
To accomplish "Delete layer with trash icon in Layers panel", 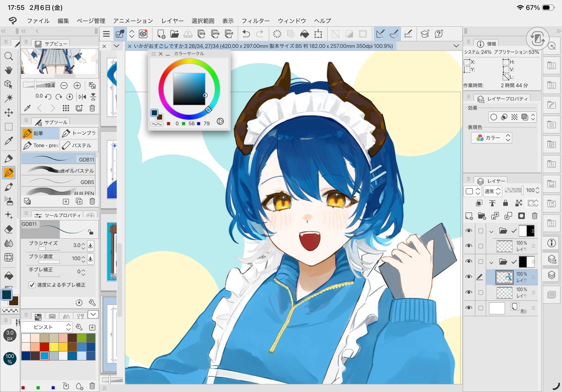I will tap(534, 216).
